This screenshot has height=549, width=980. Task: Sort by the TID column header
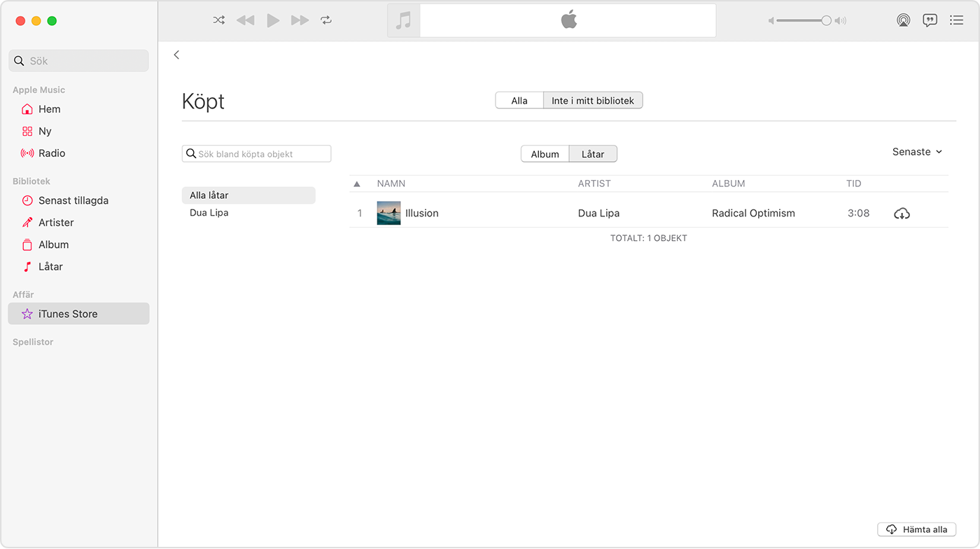tap(854, 183)
